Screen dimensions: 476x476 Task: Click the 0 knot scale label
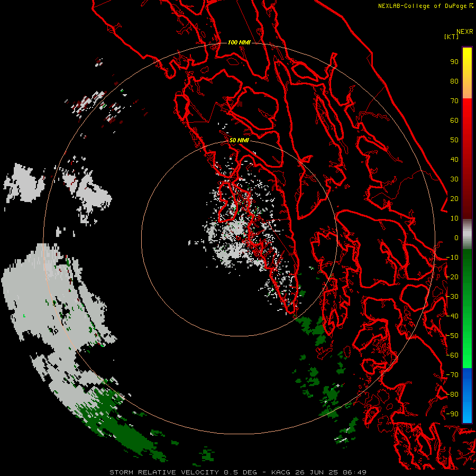[456, 237]
